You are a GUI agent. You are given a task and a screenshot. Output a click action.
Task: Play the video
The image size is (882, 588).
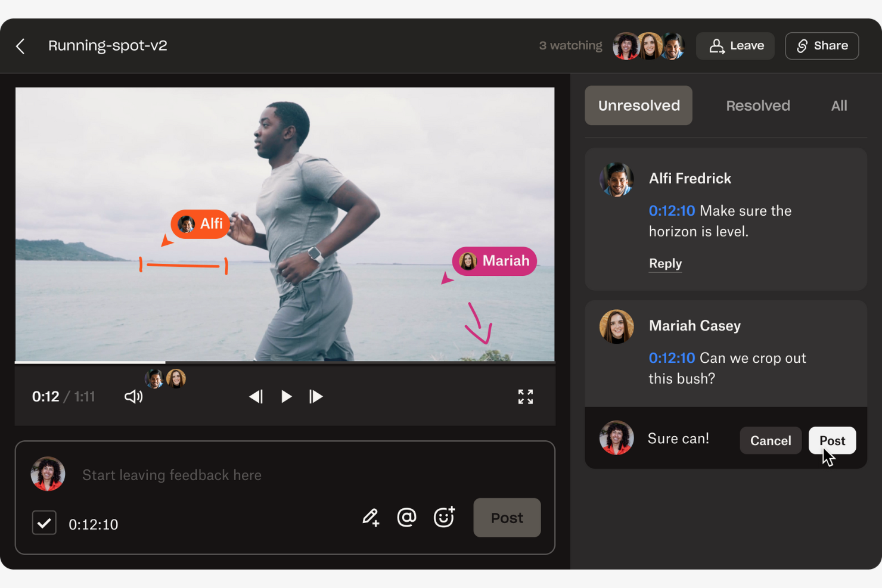coord(286,396)
